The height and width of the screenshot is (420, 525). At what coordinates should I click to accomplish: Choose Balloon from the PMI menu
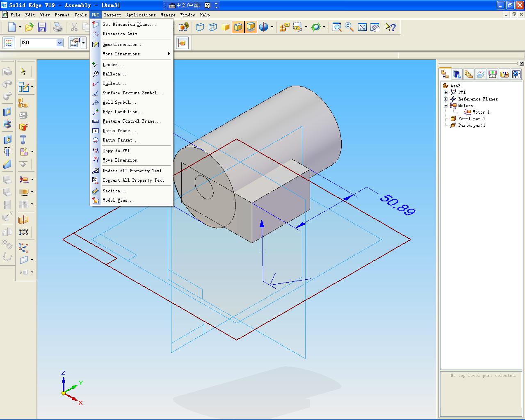coord(132,74)
